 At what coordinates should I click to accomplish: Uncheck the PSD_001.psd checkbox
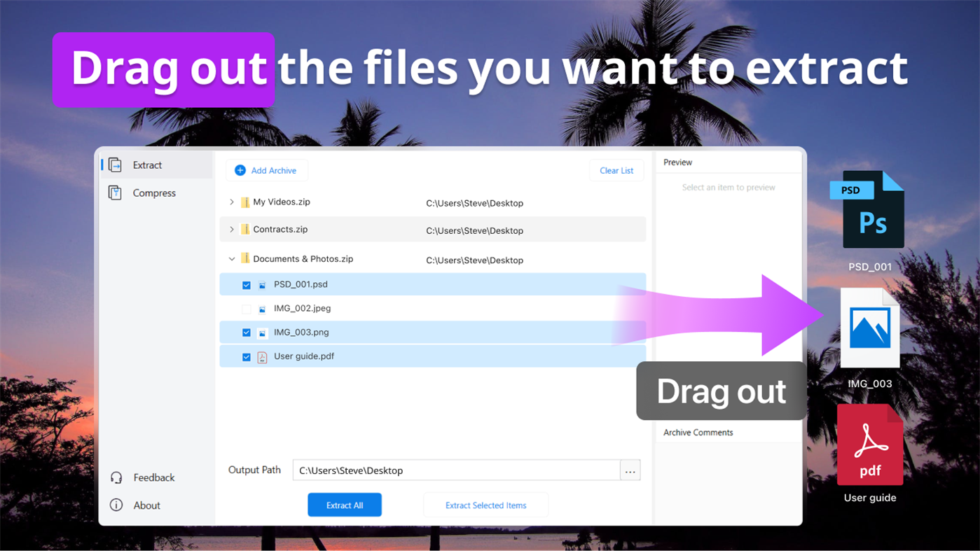point(246,284)
